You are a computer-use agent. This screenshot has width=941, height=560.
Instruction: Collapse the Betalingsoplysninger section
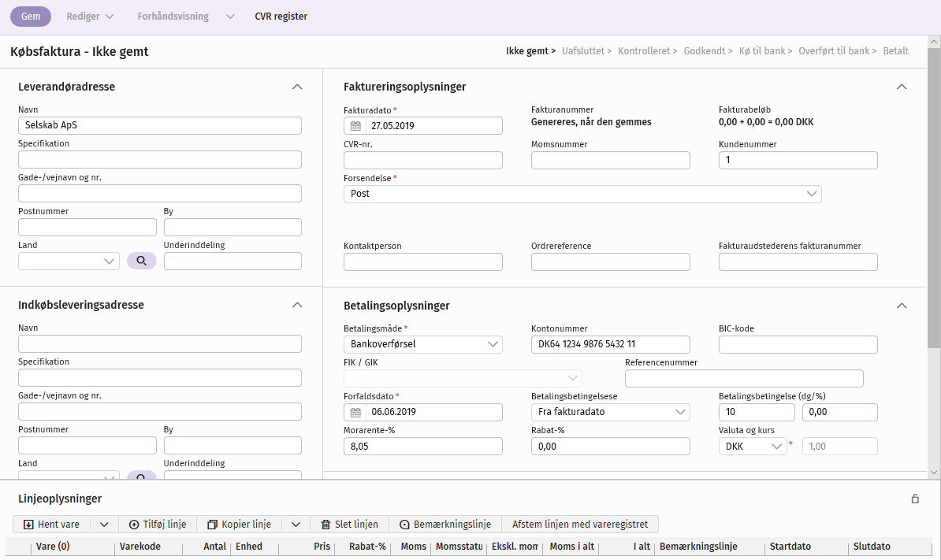click(902, 306)
